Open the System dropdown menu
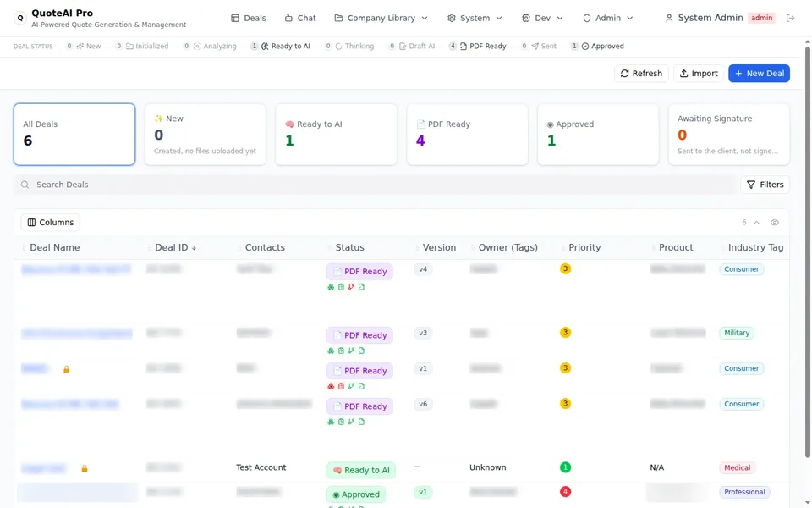 pos(475,18)
